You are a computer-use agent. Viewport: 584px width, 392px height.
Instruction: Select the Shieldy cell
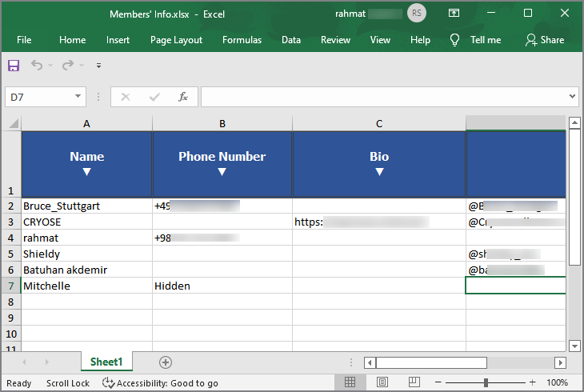point(86,254)
